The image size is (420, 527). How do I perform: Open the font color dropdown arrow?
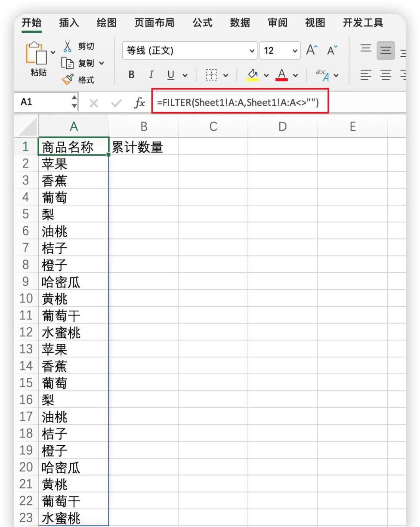click(295, 75)
